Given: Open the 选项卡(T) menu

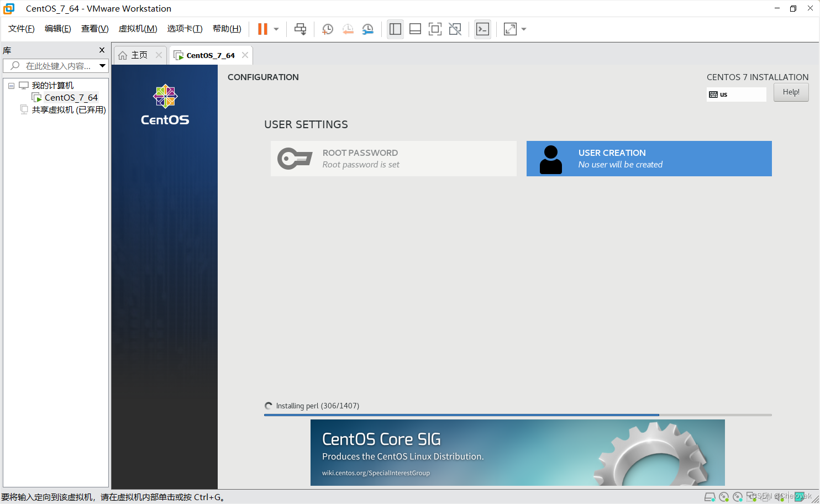Looking at the screenshot, I should pos(185,29).
